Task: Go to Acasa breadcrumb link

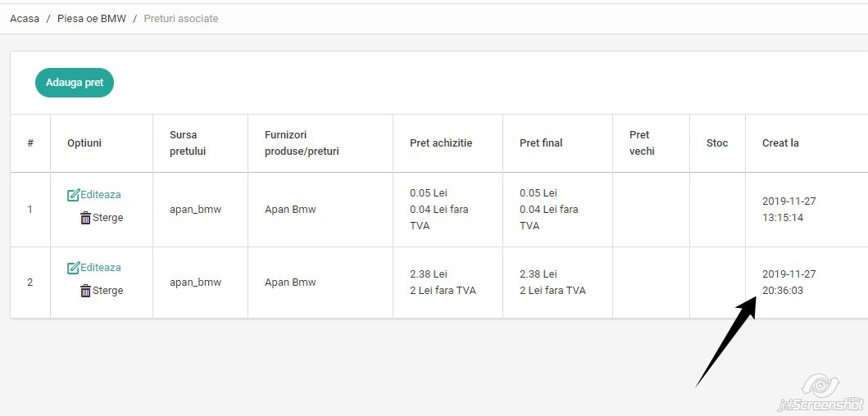Action: click(25, 19)
